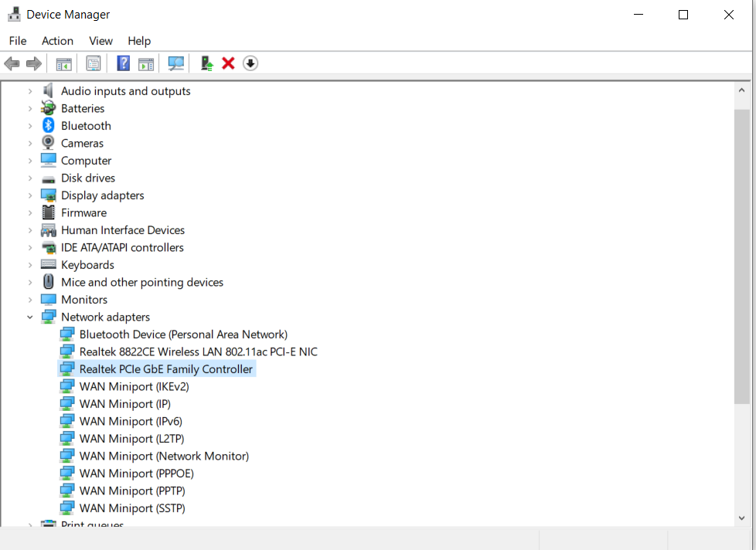Click the Show/Hide Action Pane toolbar icon
Screen dimensions: 756x550
click(x=146, y=63)
